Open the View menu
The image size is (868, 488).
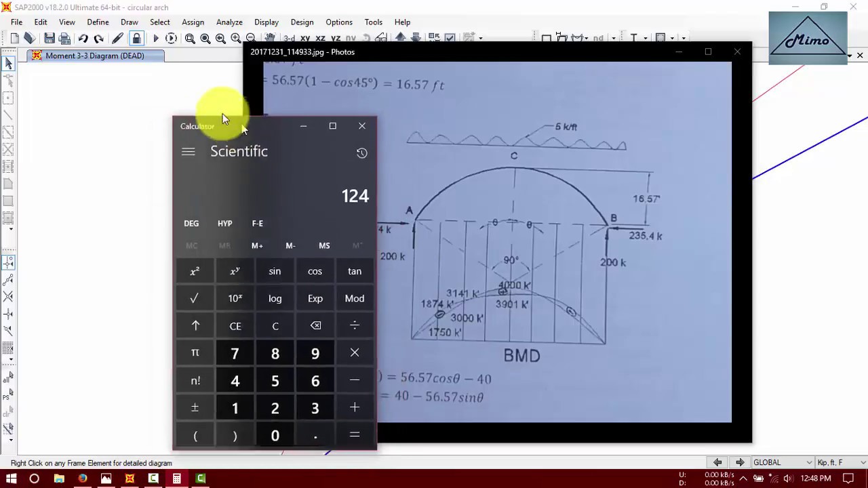pos(67,22)
